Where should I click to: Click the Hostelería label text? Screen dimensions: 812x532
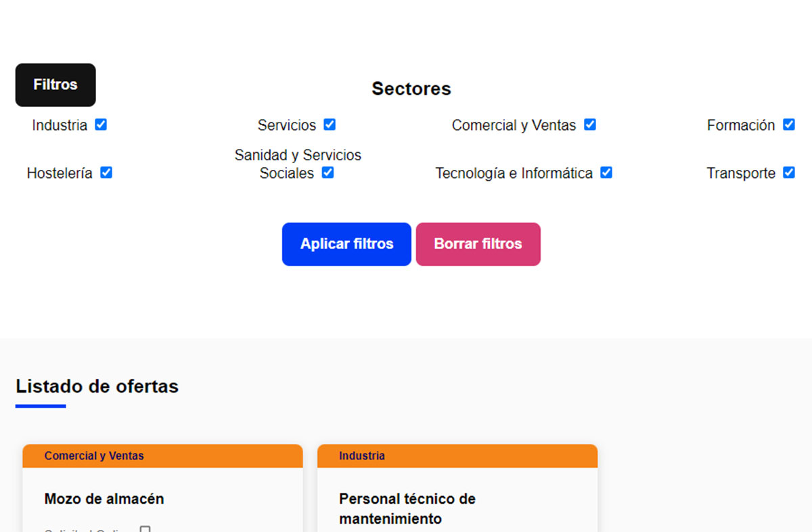tap(60, 173)
